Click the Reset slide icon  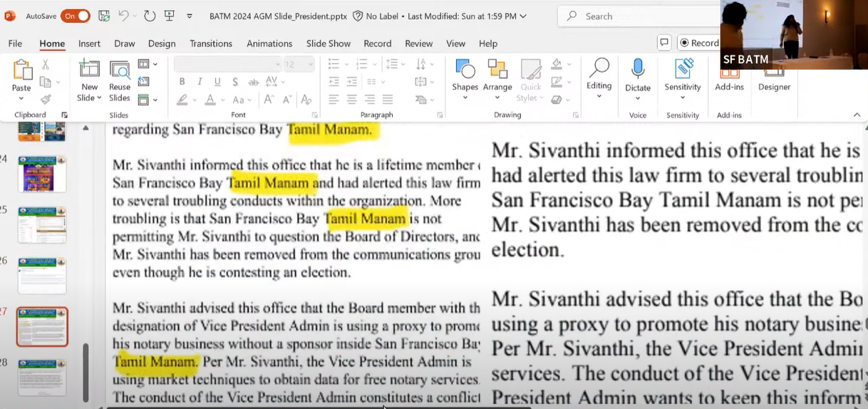tap(143, 82)
